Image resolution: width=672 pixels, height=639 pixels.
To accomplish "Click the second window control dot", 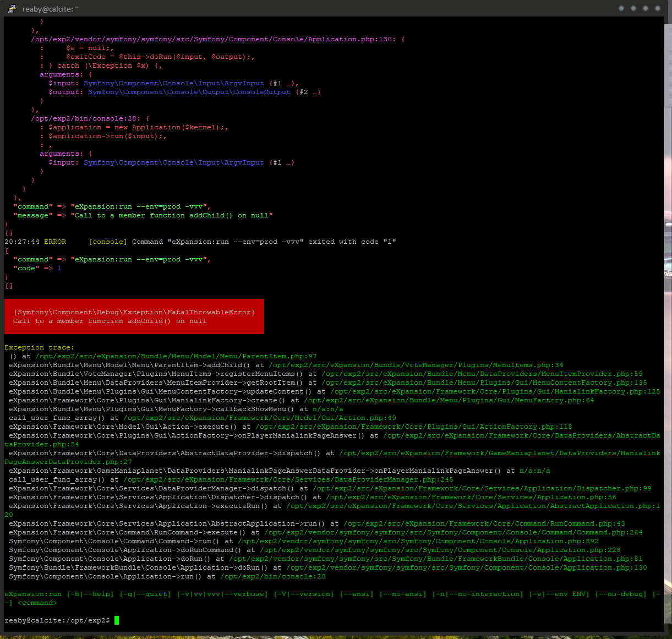I will point(633,8).
